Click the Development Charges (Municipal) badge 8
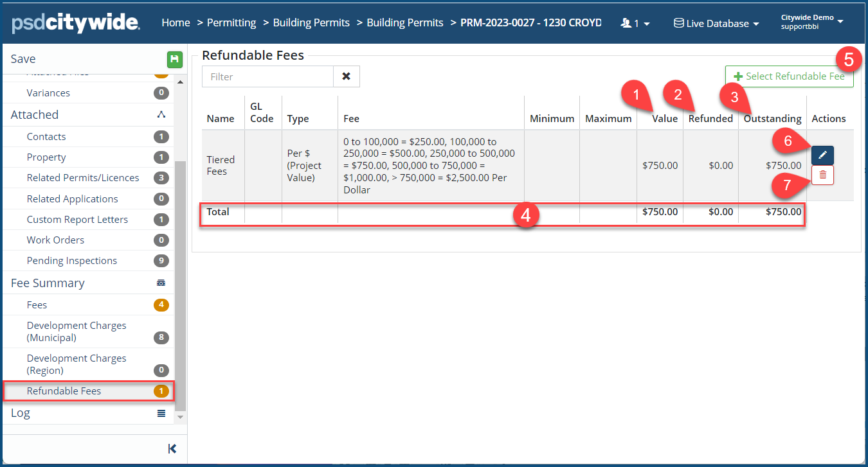This screenshot has height=467, width=868. coord(161,338)
